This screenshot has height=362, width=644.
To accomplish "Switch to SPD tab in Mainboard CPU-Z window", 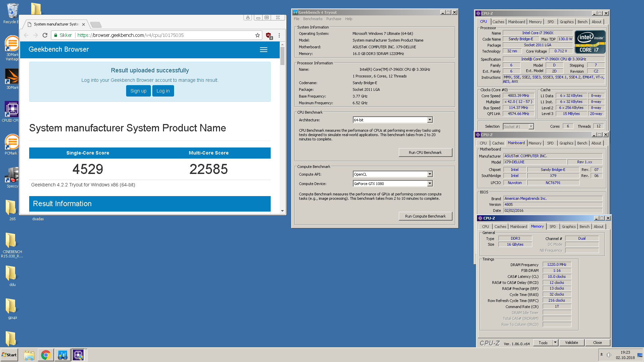I will pyautogui.click(x=550, y=143).
